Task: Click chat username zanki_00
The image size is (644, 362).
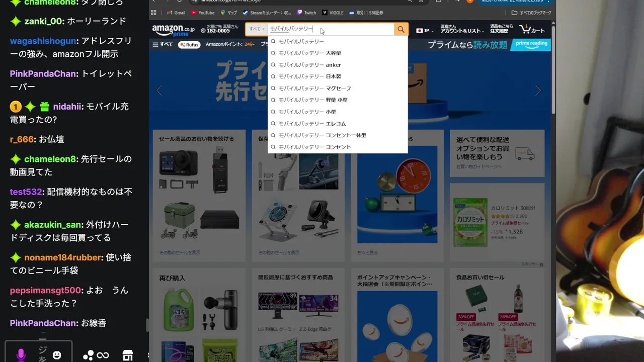Action: [x=43, y=21]
